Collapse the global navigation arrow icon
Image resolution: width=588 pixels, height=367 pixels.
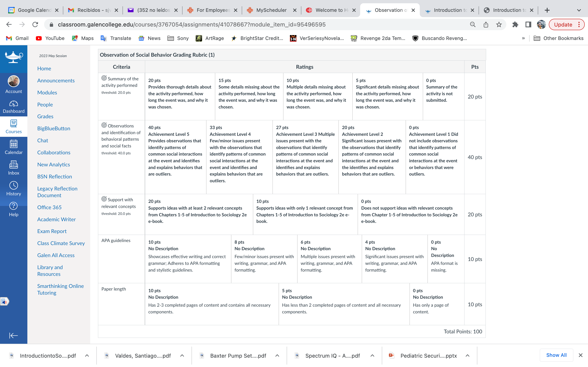click(x=14, y=335)
